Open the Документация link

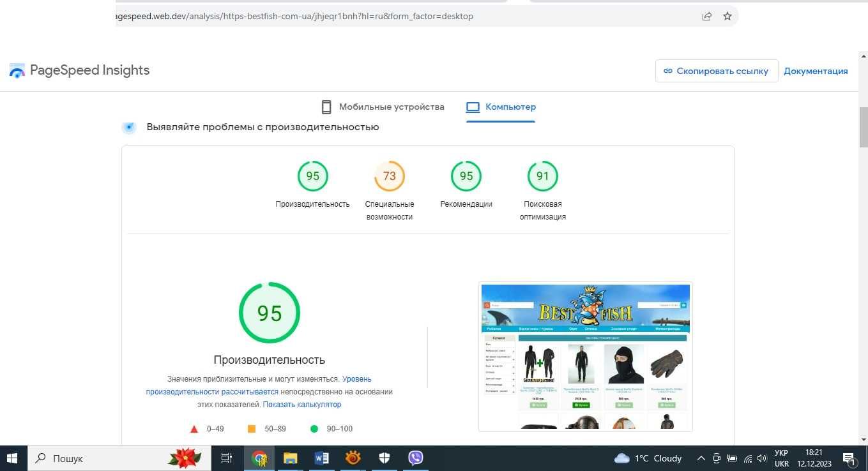tap(816, 71)
